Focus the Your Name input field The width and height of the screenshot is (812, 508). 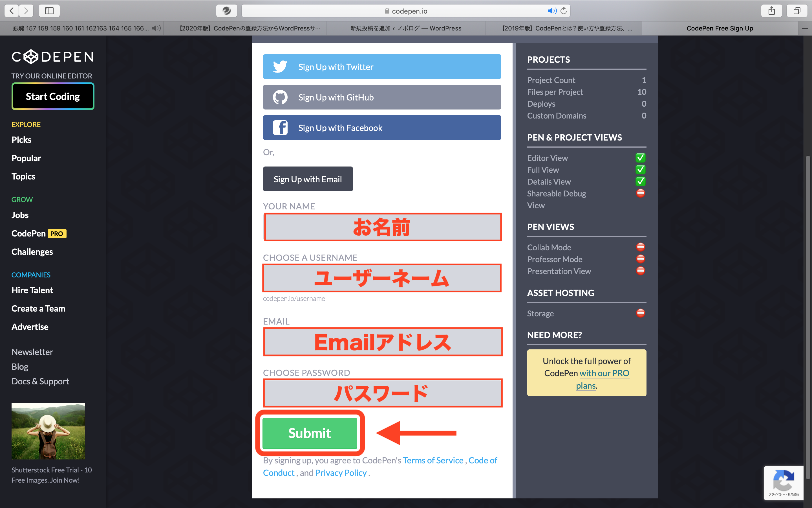pos(383,227)
